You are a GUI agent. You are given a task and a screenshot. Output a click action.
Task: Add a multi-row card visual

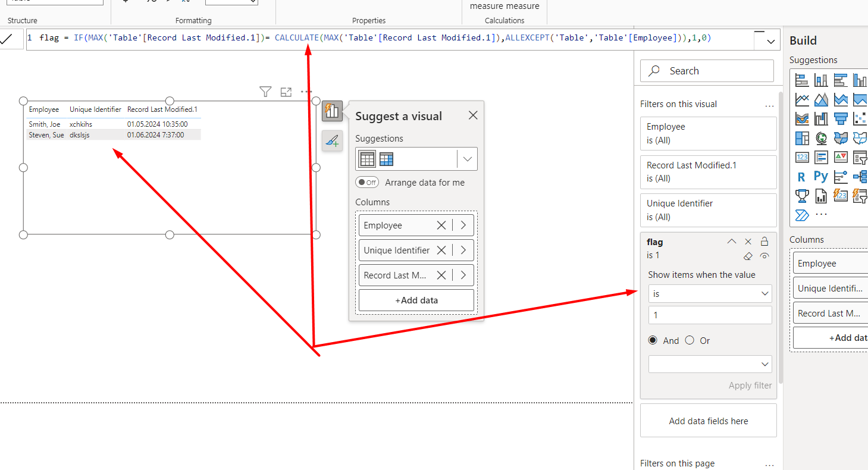click(x=821, y=158)
